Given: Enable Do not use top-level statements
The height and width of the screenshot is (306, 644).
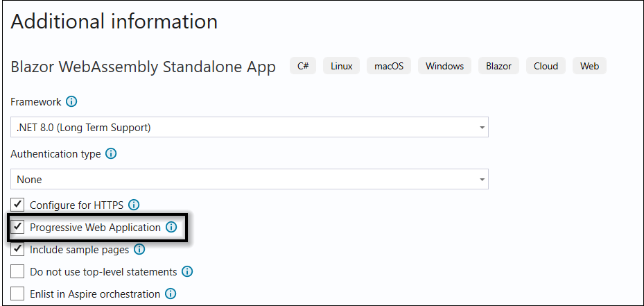Looking at the screenshot, I should 17,271.
